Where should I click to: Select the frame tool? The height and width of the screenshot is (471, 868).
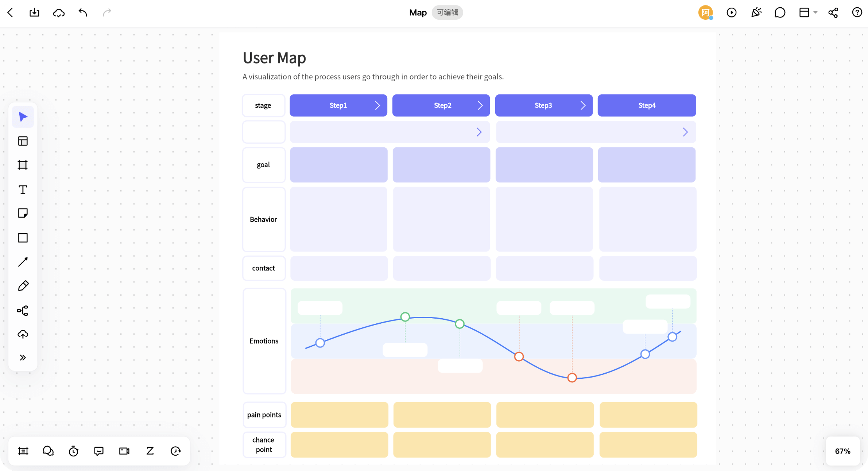[x=23, y=165]
